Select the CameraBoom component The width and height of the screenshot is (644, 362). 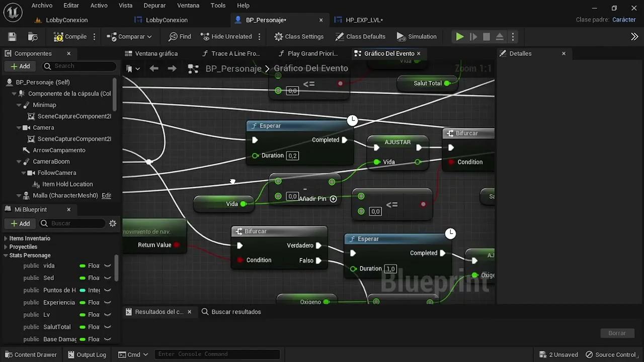(x=51, y=162)
